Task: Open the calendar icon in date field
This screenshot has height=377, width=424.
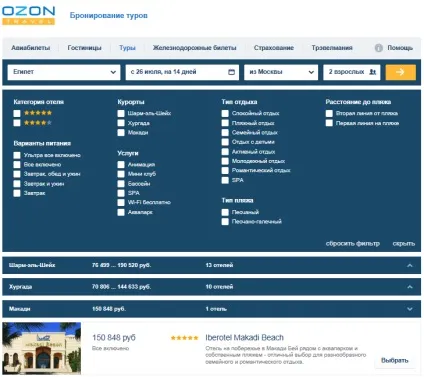Action: pos(231,72)
